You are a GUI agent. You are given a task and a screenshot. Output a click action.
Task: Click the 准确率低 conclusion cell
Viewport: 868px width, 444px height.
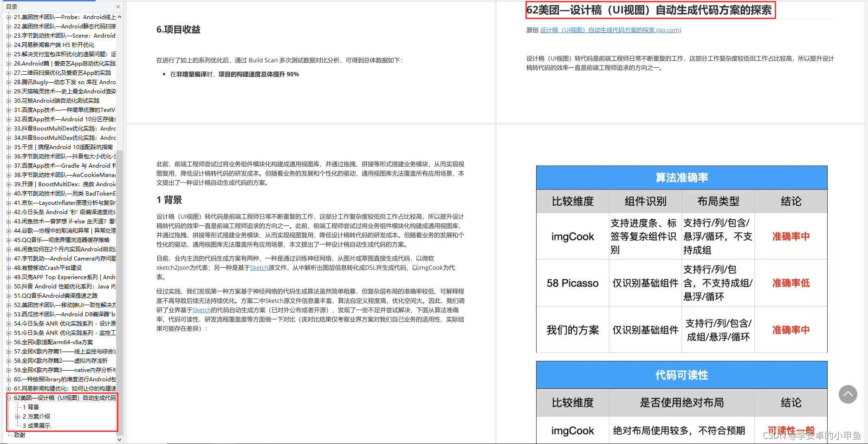[x=791, y=283]
